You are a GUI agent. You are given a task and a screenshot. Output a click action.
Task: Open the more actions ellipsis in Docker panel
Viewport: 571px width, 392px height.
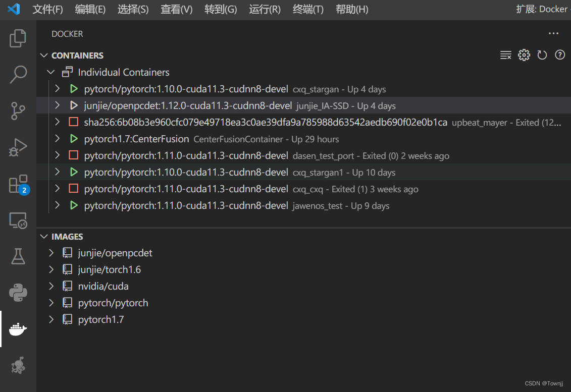pos(553,33)
